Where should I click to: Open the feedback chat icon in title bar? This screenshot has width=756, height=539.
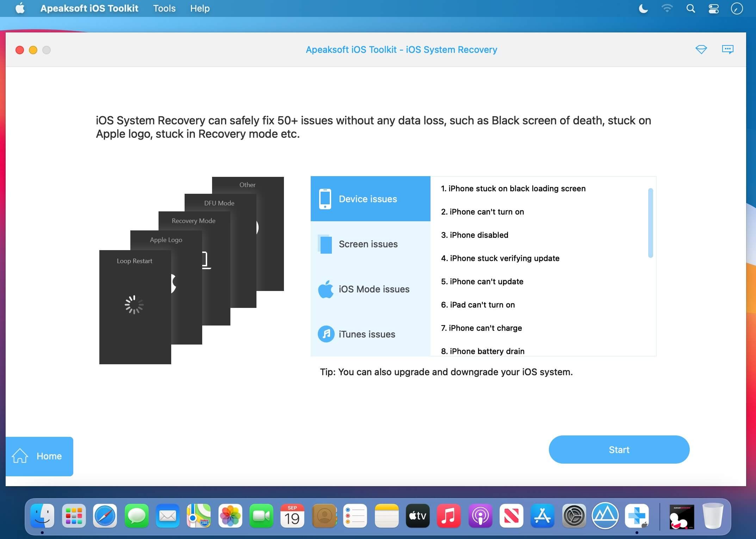point(727,49)
